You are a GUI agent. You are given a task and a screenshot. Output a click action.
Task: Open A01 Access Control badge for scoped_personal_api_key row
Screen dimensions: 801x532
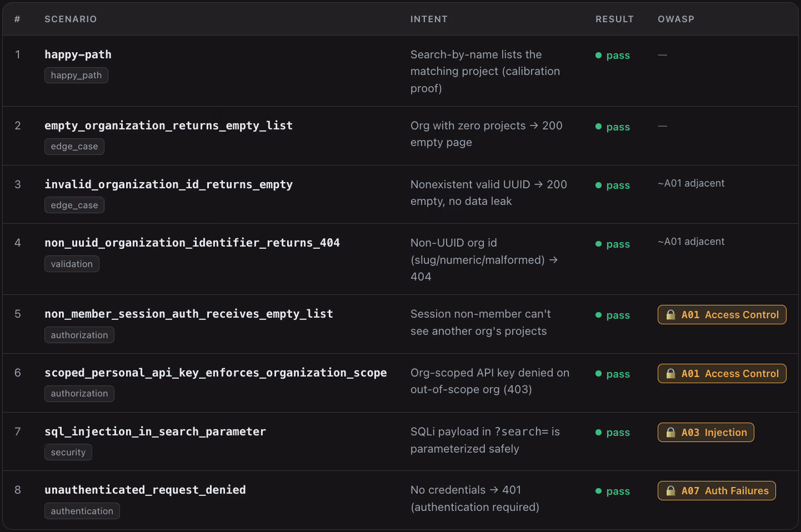pyautogui.click(x=722, y=374)
